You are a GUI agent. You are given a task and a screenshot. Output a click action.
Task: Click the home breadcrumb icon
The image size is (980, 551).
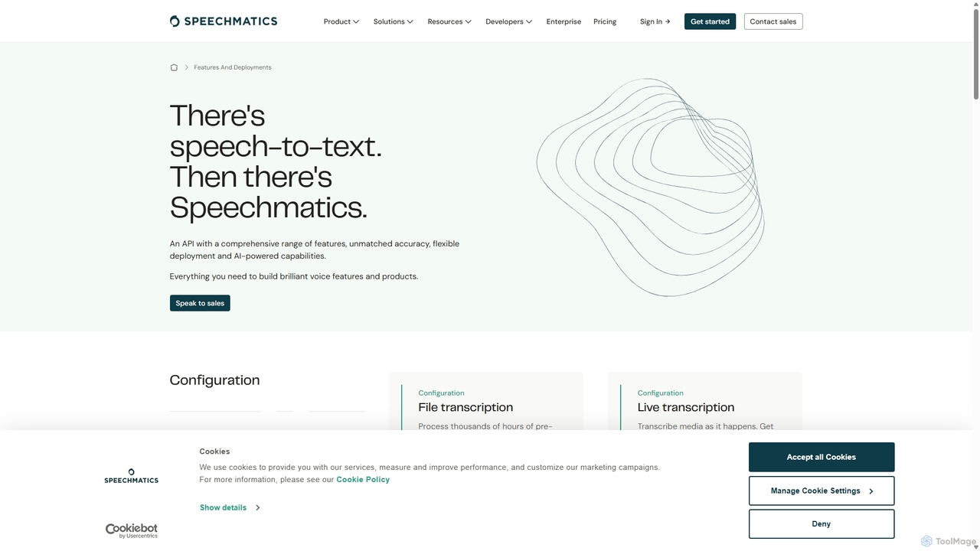[x=174, y=67]
